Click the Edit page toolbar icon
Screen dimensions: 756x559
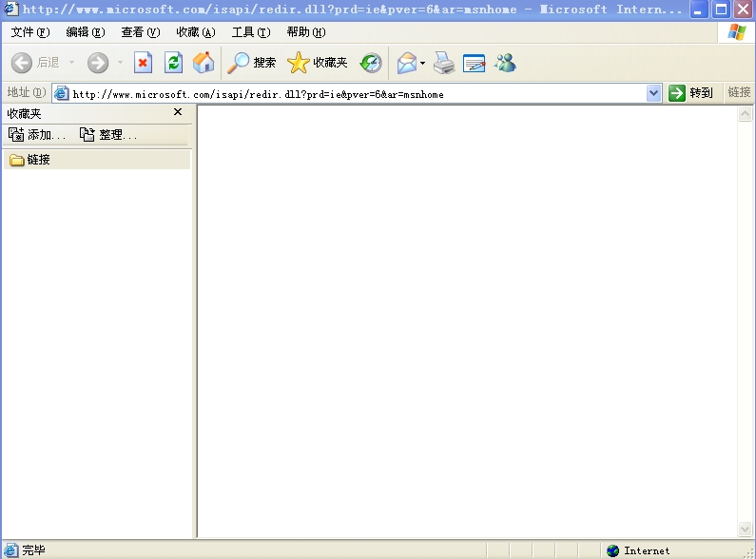475,63
